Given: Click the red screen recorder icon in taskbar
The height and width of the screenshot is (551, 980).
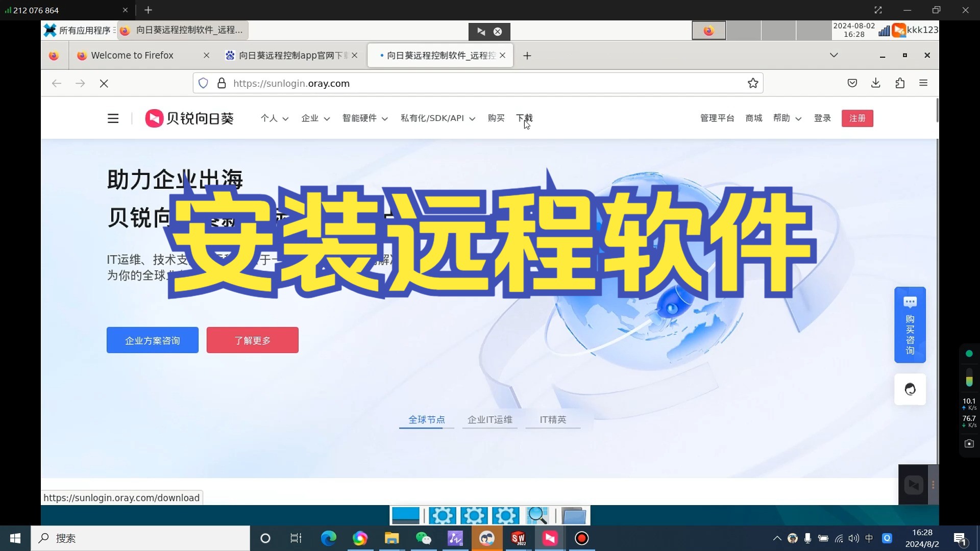Looking at the screenshot, I should point(581,538).
